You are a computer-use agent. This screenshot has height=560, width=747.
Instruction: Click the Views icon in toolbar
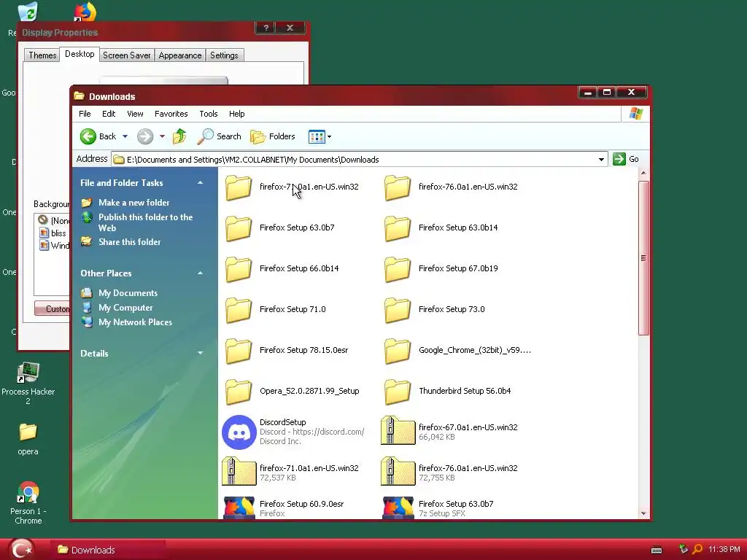point(317,136)
